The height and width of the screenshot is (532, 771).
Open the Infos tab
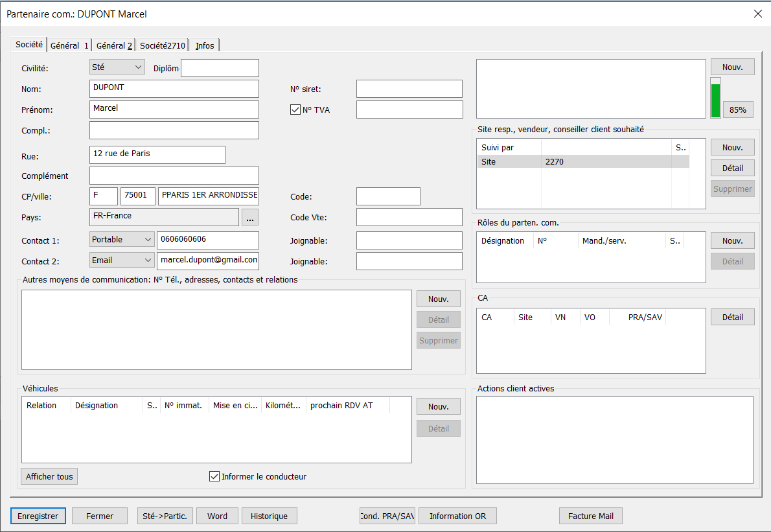[x=205, y=46]
